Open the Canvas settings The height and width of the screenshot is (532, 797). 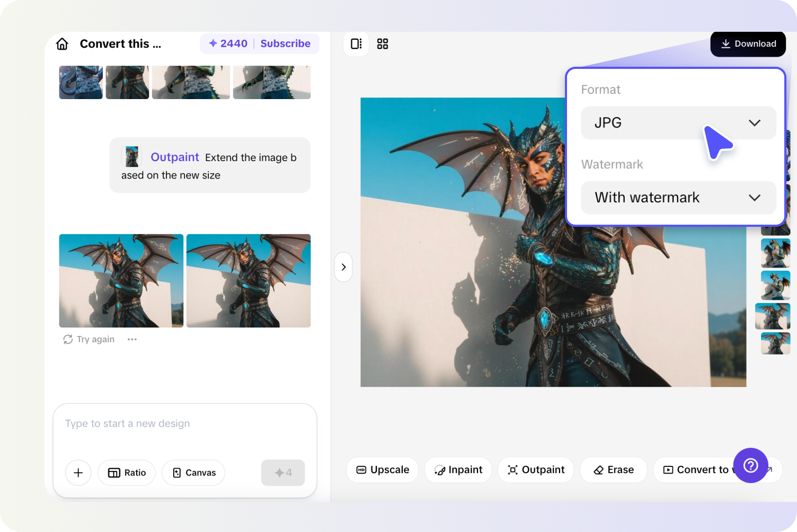click(193, 473)
